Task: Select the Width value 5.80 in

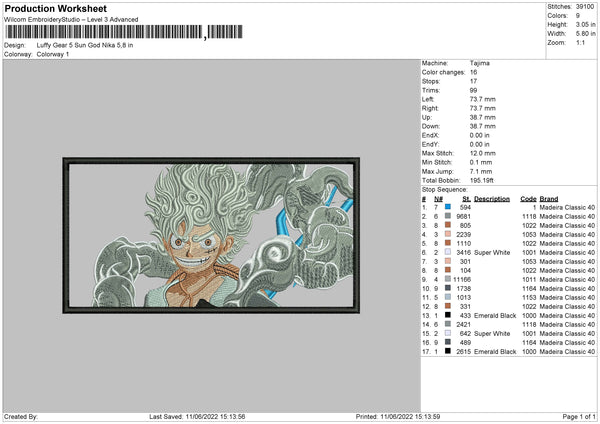Action: pos(585,34)
